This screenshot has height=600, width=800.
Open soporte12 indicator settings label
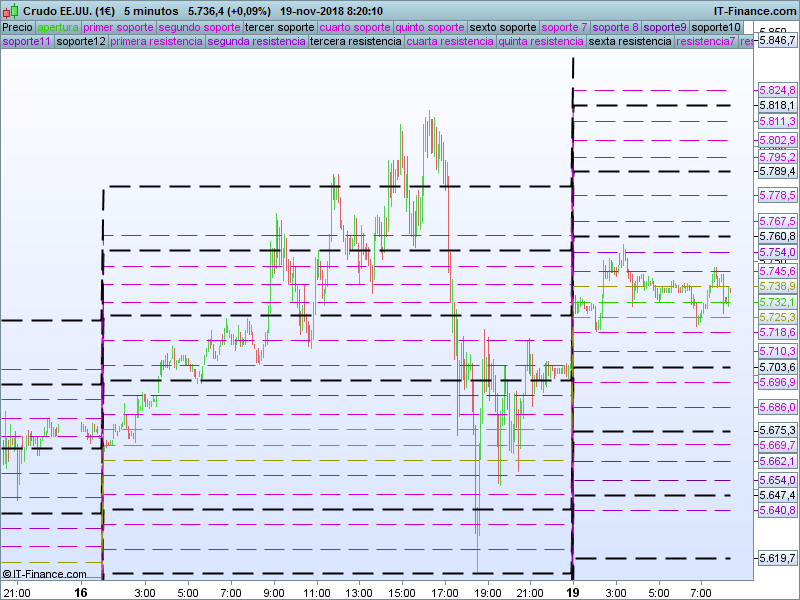tap(81, 41)
